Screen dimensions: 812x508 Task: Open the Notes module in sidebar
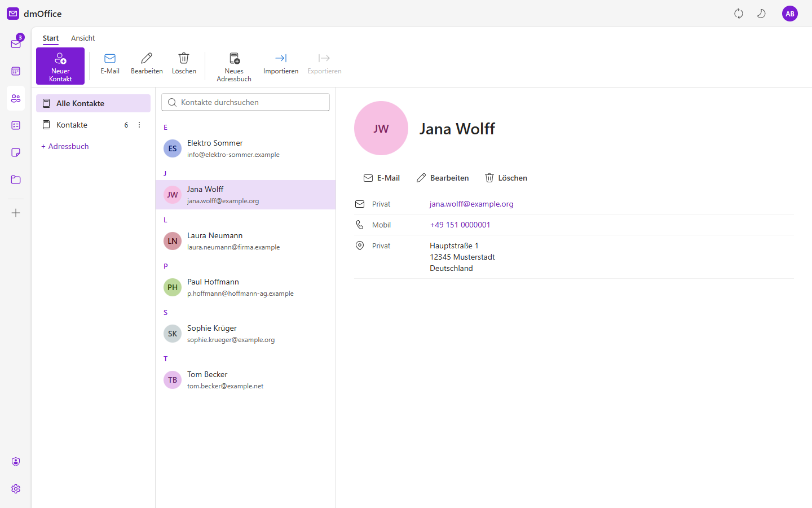pos(16,152)
